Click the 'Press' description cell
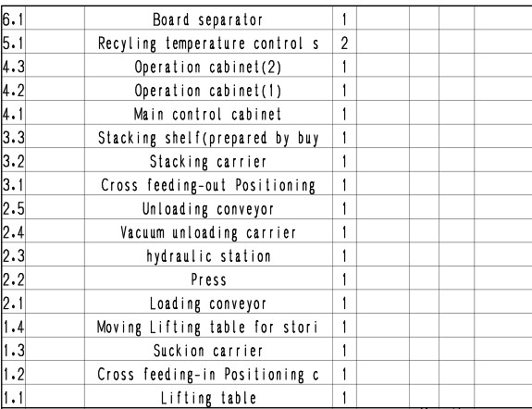Image resolution: width=532 pixels, height=409 pixels. coord(208,280)
